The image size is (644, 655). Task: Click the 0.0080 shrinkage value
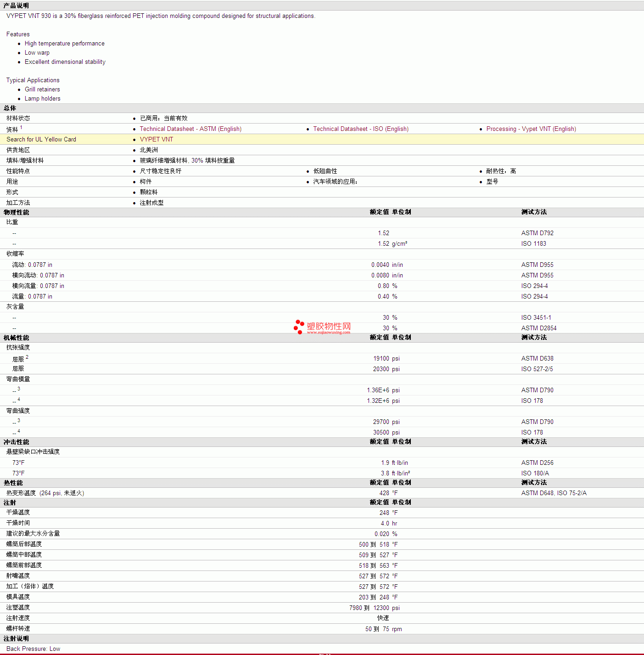point(380,276)
